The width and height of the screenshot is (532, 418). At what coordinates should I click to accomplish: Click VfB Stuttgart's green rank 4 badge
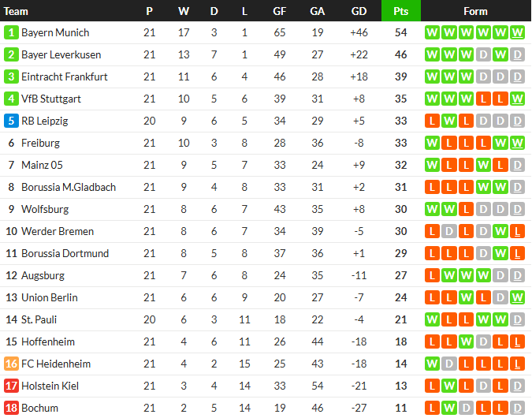point(11,99)
